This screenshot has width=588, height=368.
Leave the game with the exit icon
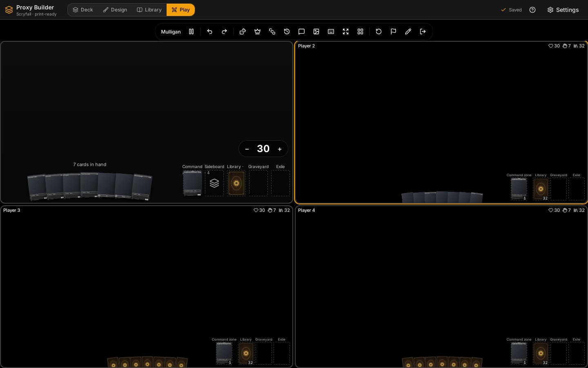tap(423, 31)
